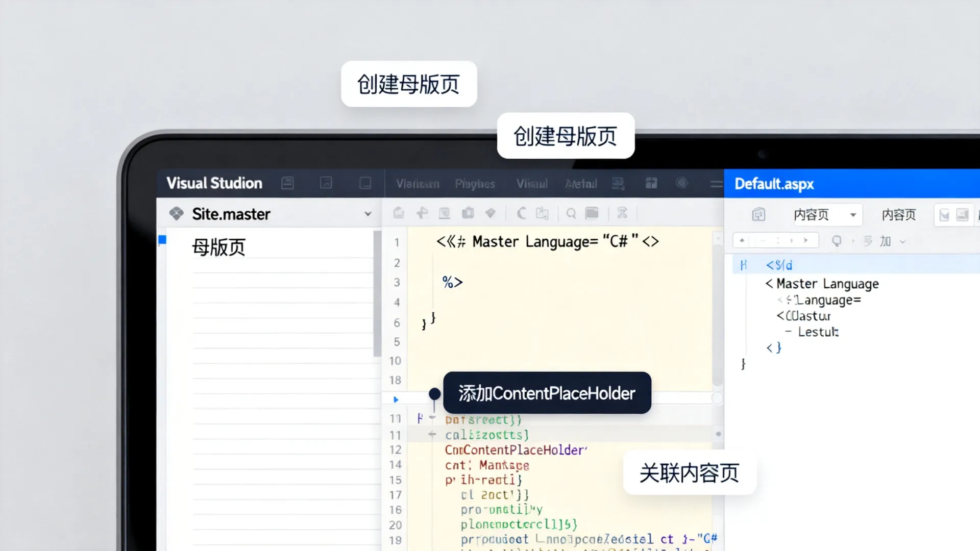Open the hamburger menu beside Default.aspx tab
The image size is (980, 551).
[x=717, y=184]
